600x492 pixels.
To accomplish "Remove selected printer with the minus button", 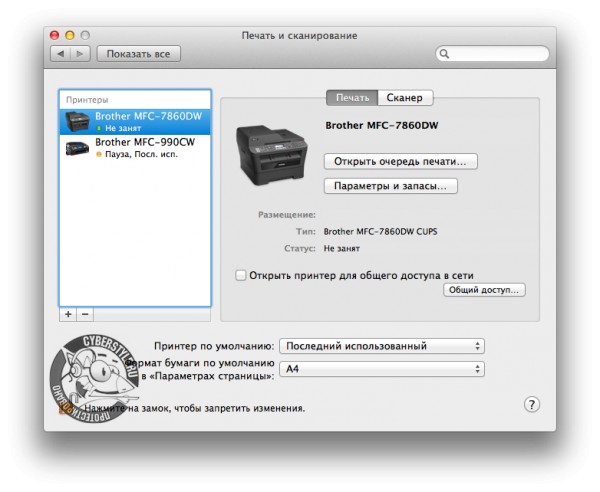I will [x=85, y=314].
